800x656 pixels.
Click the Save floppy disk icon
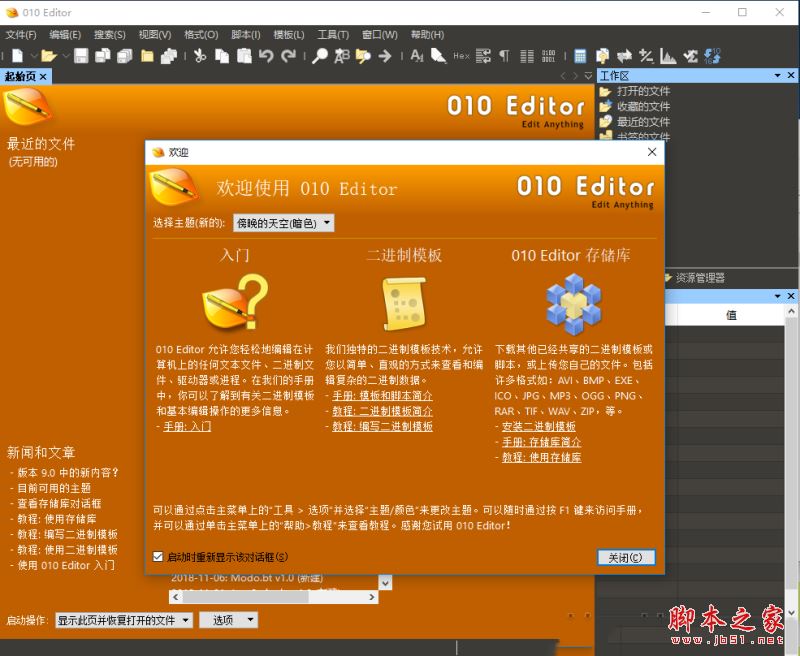coord(81,55)
